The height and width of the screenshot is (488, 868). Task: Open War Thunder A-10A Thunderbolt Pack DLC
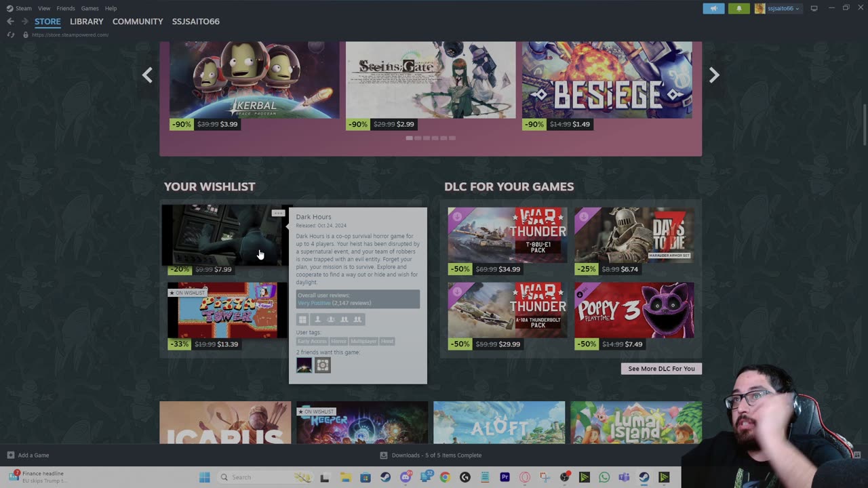point(507,310)
